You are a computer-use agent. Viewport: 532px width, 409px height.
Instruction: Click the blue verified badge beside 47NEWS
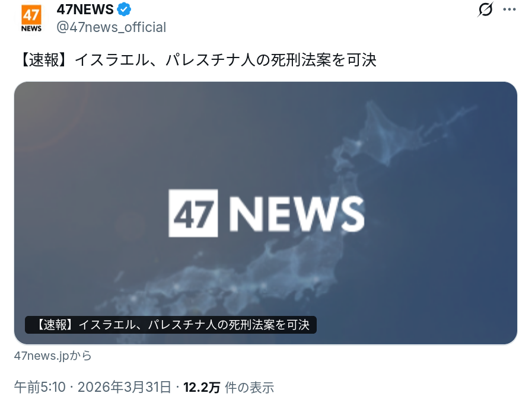pos(124,9)
